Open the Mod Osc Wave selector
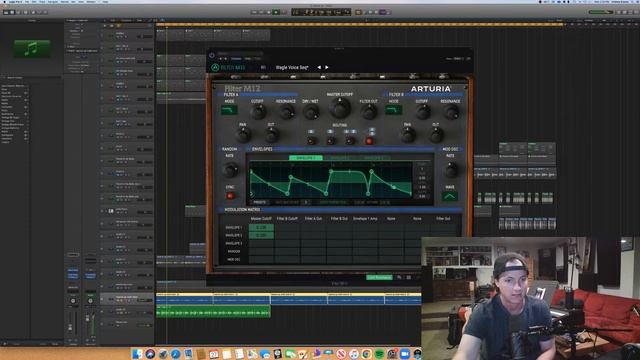 [450, 196]
